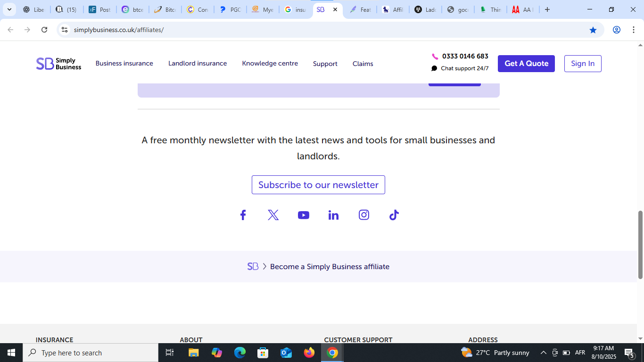The width and height of the screenshot is (644, 362).
Task: Open Chrome three-dot menu
Action: point(634,30)
